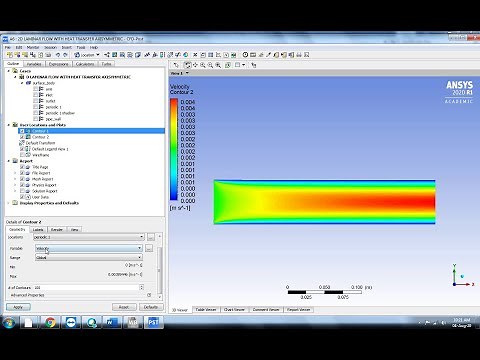Open the File menu
Viewport: 480px width, 360px height.
click(7, 47)
